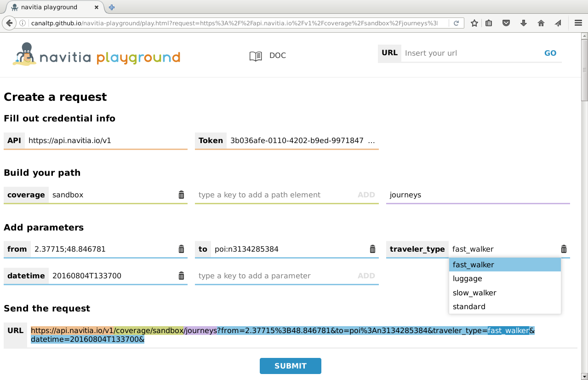Click the navitia playground octopus logo
This screenshot has width=588, height=380.
[x=25, y=55]
